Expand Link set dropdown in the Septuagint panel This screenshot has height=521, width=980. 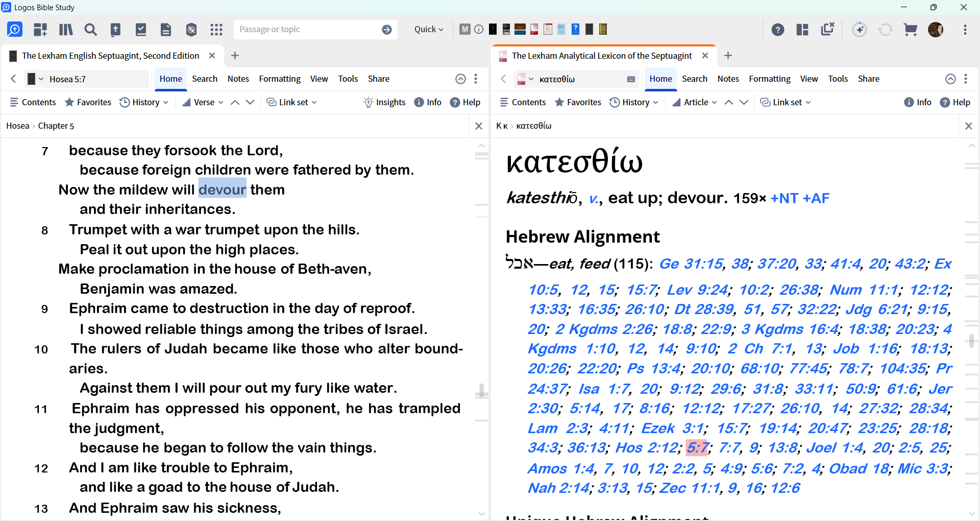292,102
